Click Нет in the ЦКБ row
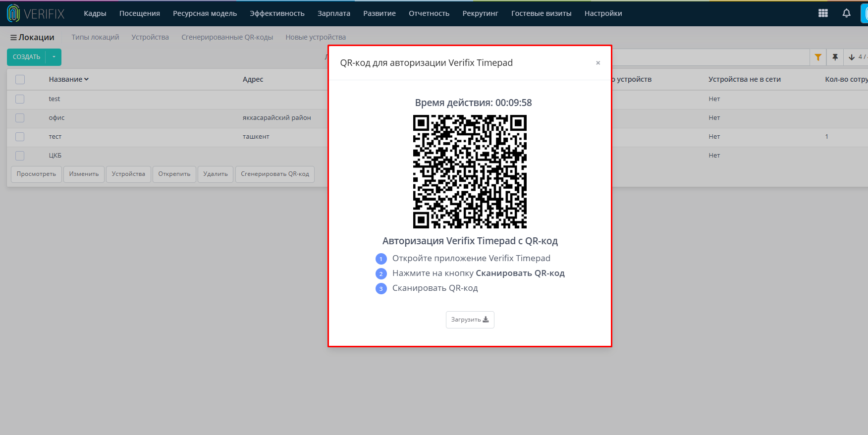The width and height of the screenshot is (868, 435). click(x=714, y=156)
